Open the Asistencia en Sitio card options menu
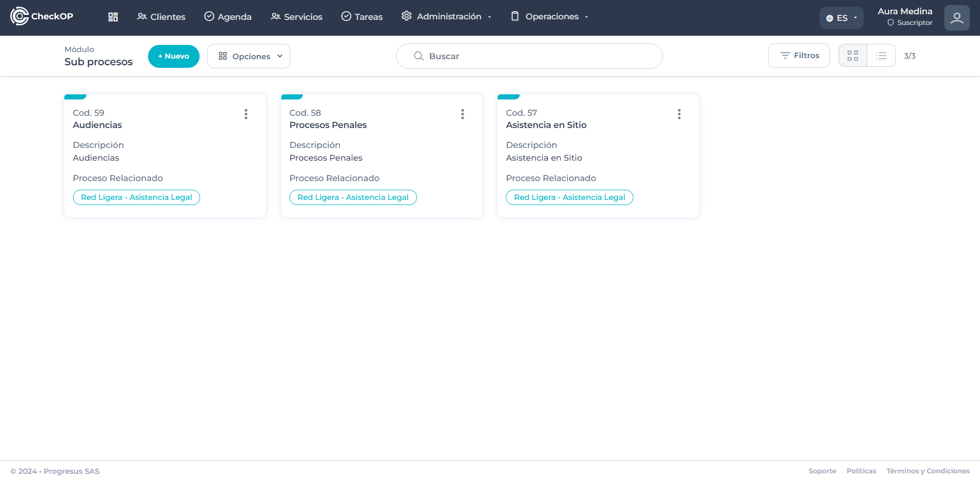The image size is (980, 482). click(679, 114)
